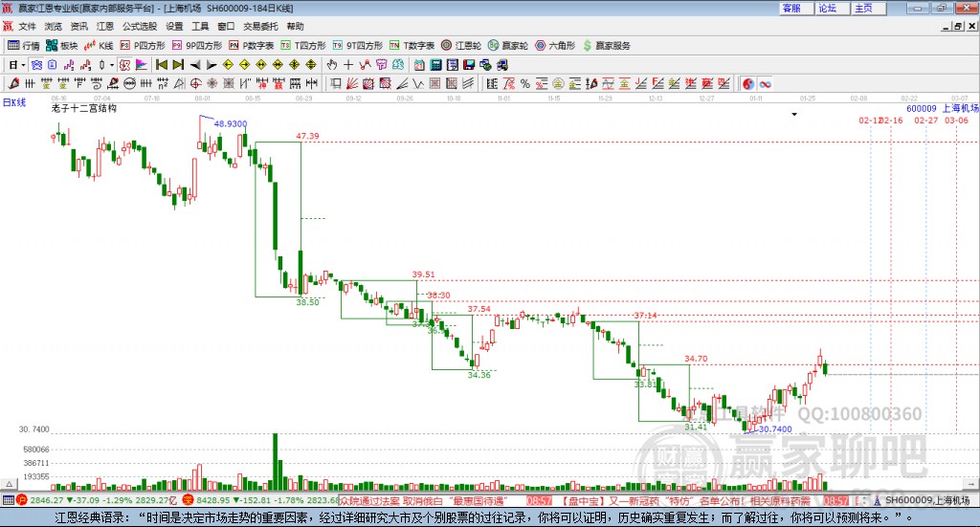Open the calculator icon tool

click(x=435, y=65)
